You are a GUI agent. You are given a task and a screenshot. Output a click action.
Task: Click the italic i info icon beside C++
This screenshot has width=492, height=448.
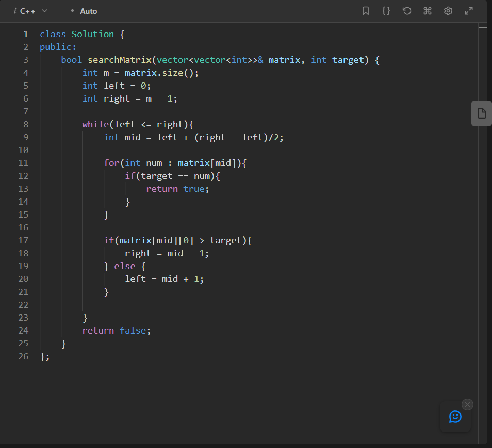15,11
